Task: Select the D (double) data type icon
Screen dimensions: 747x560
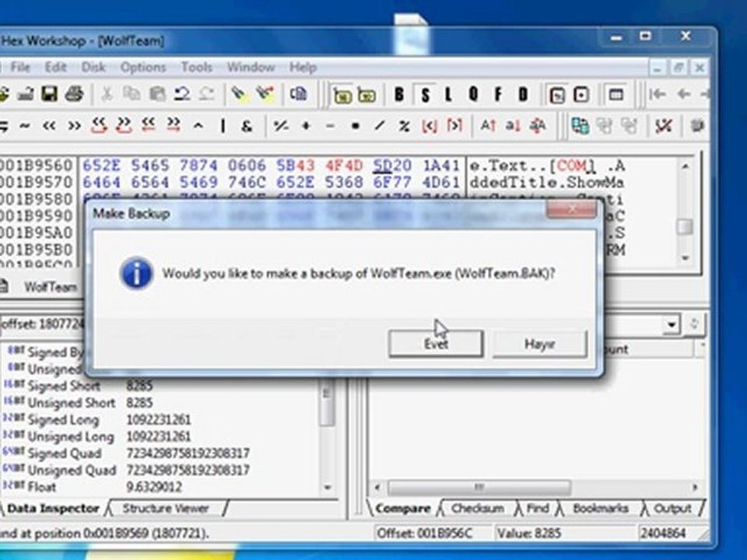Action: 523,95
